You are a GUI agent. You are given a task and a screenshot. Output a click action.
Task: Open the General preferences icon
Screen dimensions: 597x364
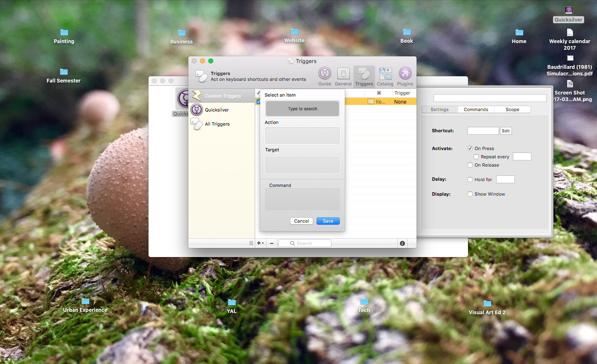(x=343, y=77)
